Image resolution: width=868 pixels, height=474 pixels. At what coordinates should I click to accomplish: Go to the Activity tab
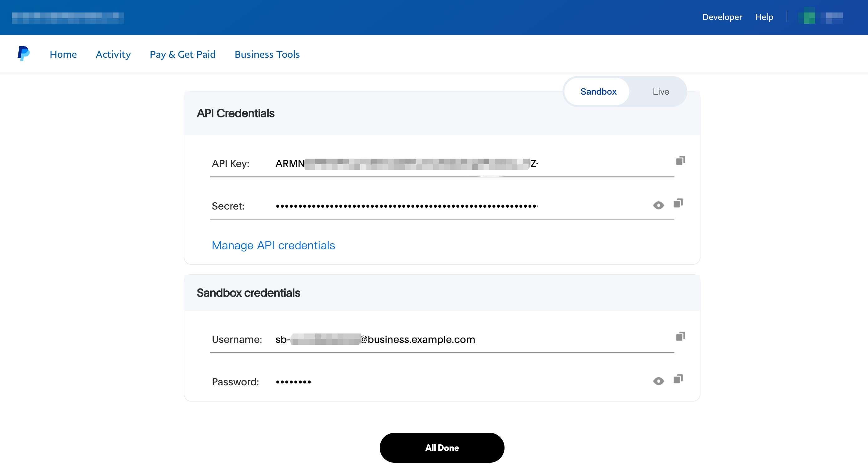tap(113, 54)
